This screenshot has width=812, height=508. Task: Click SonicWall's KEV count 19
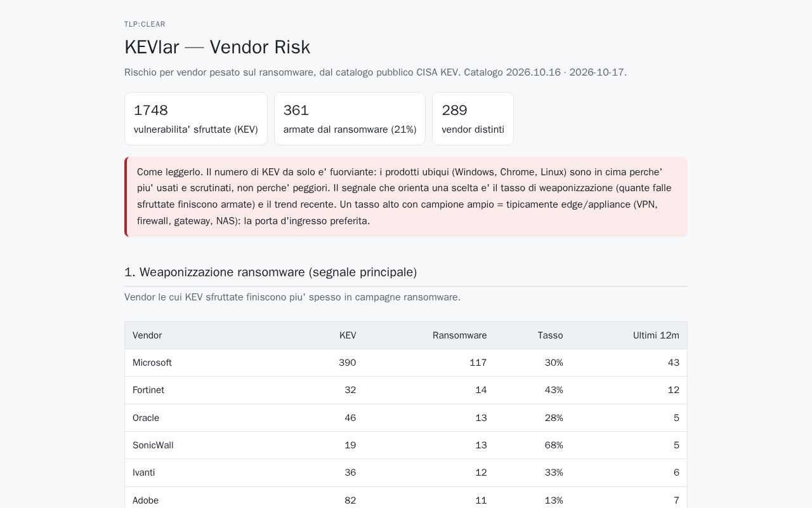coord(350,445)
